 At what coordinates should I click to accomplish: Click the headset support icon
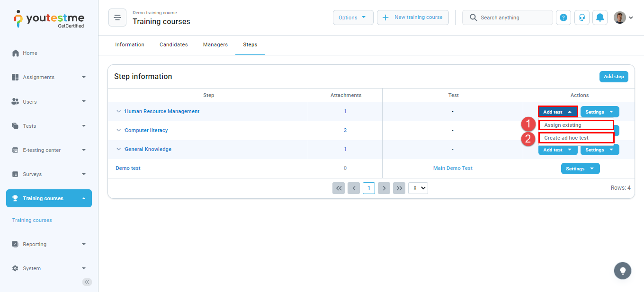coord(581,18)
